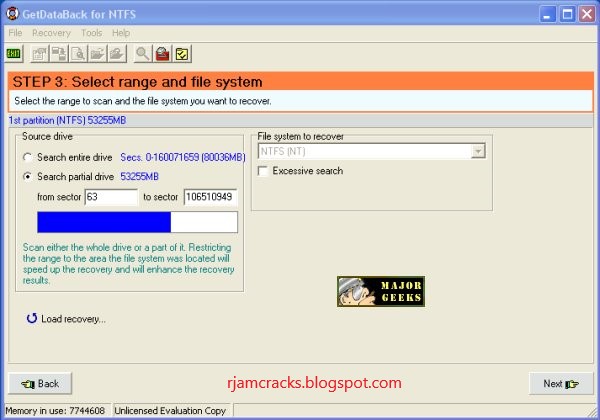Screen dimensions: 600x420
Task: Click the greyed folder icon beside the magnifier
Action: (x=117, y=54)
